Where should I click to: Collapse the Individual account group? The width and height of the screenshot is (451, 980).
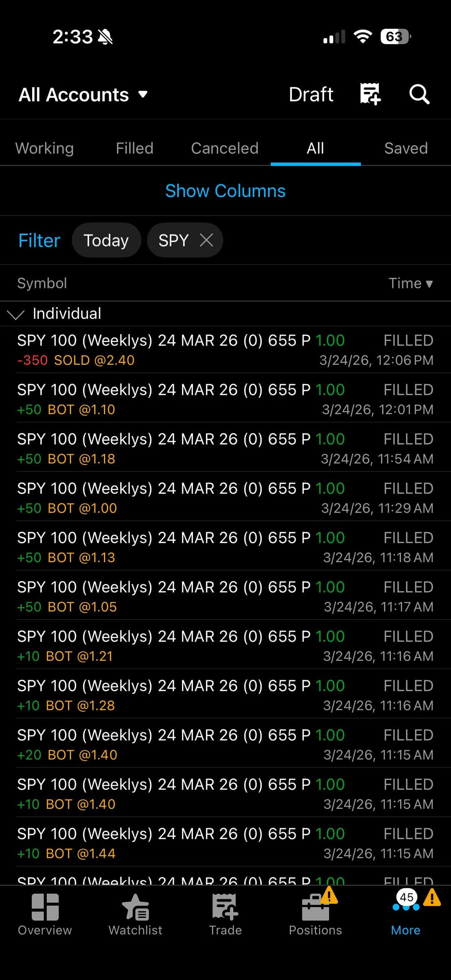coord(16,314)
